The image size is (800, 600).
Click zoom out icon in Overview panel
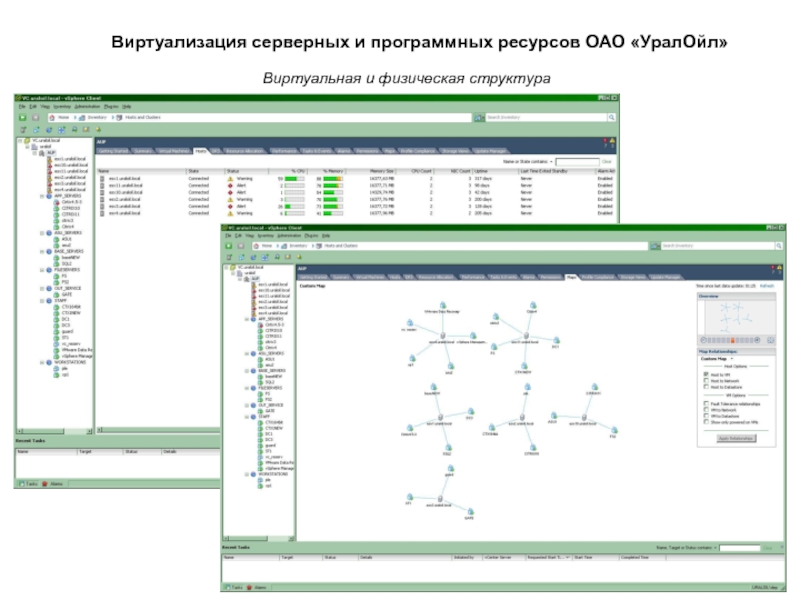(704, 340)
